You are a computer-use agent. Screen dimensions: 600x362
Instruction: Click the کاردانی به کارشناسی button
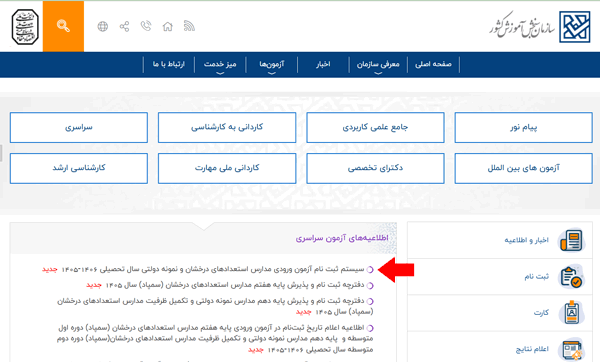(227, 127)
